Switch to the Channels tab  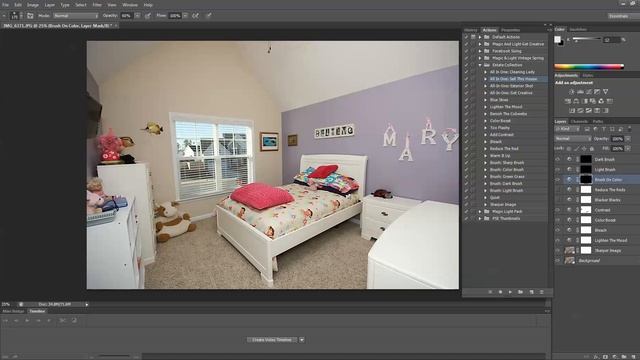(579, 121)
